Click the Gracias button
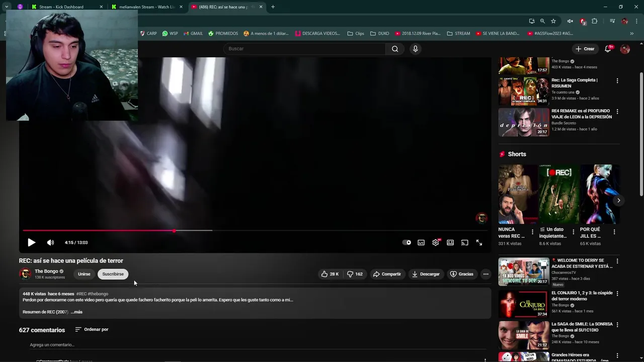The image size is (644, 362). 461,274
